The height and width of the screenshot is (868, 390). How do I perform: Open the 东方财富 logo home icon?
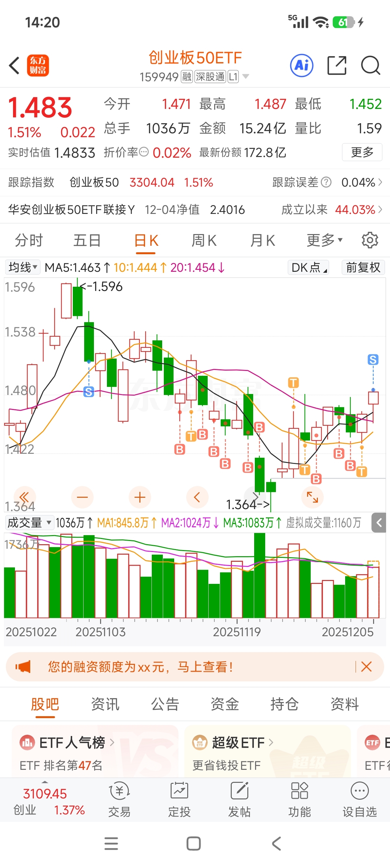38,65
